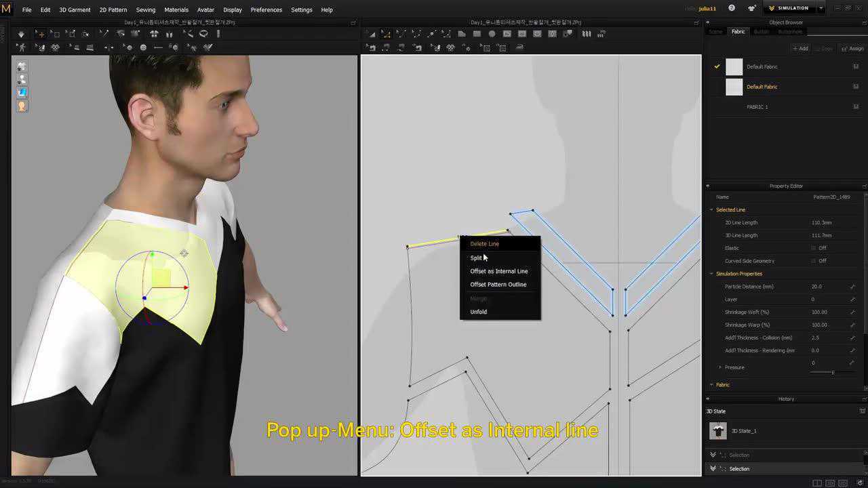Adjust the Pressure slider
The height and width of the screenshot is (488, 868).
click(x=833, y=372)
